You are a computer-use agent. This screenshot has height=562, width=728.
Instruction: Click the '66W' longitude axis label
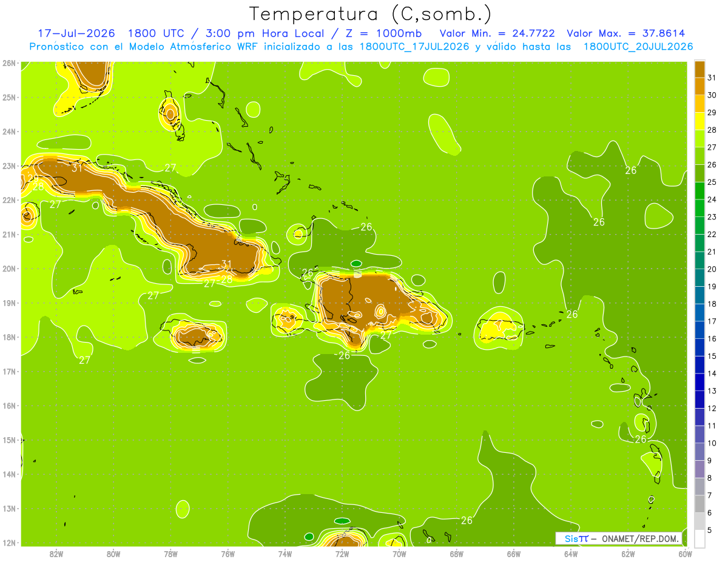[x=514, y=554]
